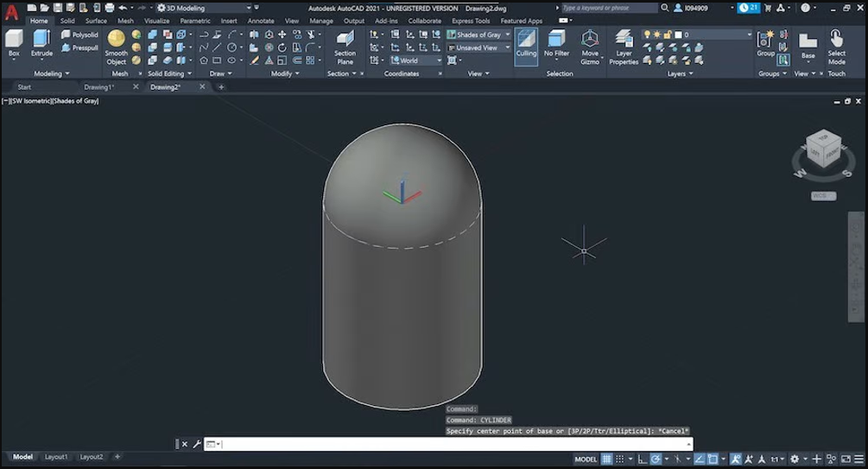
Task: Toggle ortho mode in status bar
Action: coord(642,459)
